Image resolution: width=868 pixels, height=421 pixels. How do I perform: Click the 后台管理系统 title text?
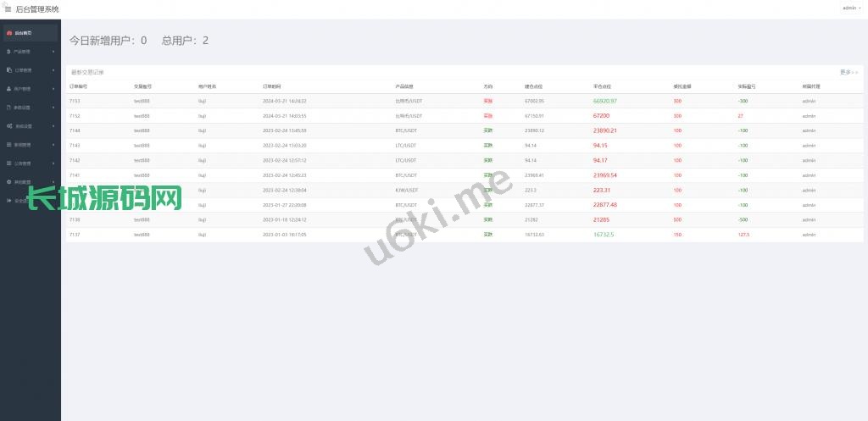pos(37,8)
